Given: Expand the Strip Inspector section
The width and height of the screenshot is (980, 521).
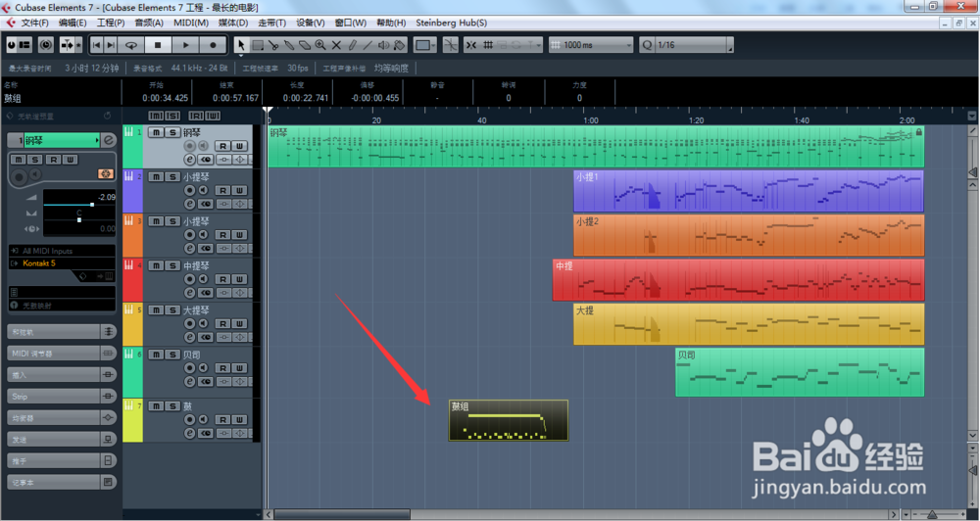Looking at the screenshot, I should [x=61, y=396].
